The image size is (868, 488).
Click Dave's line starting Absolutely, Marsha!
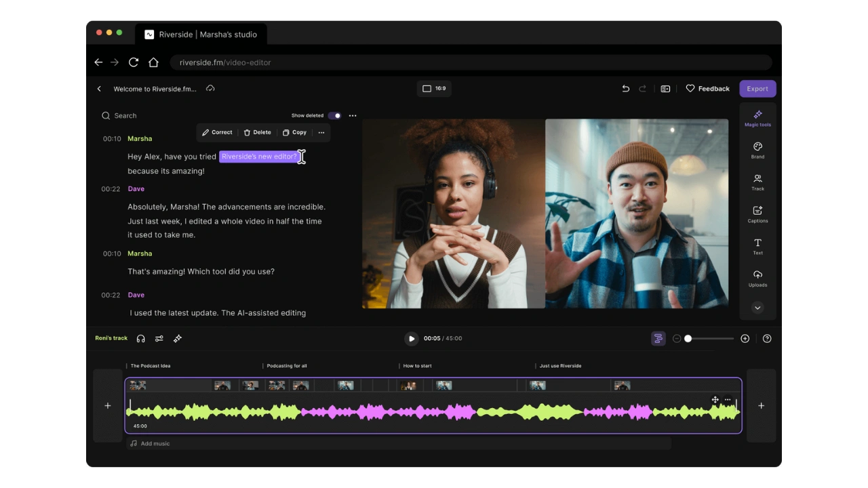pyautogui.click(x=226, y=221)
